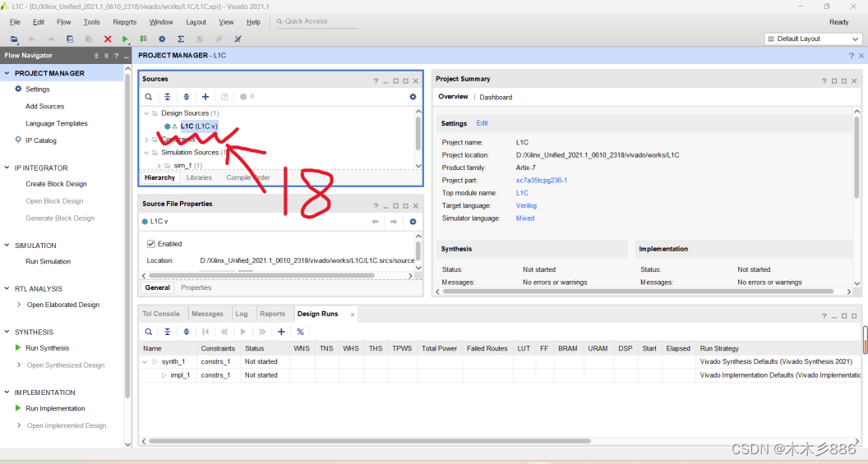
Task: Expand all in Sources panel
Action: pos(187,97)
